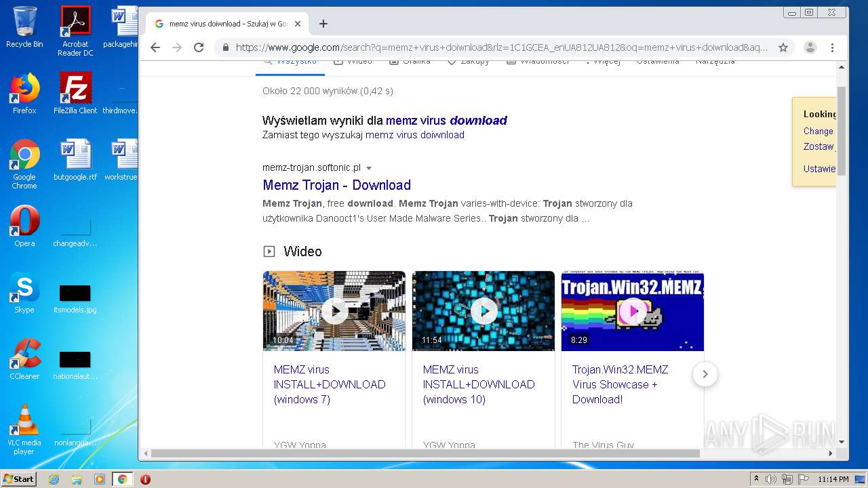The height and width of the screenshot is (488, 868).
Task: View site info via the padlock icon
Action: [226, 47]
